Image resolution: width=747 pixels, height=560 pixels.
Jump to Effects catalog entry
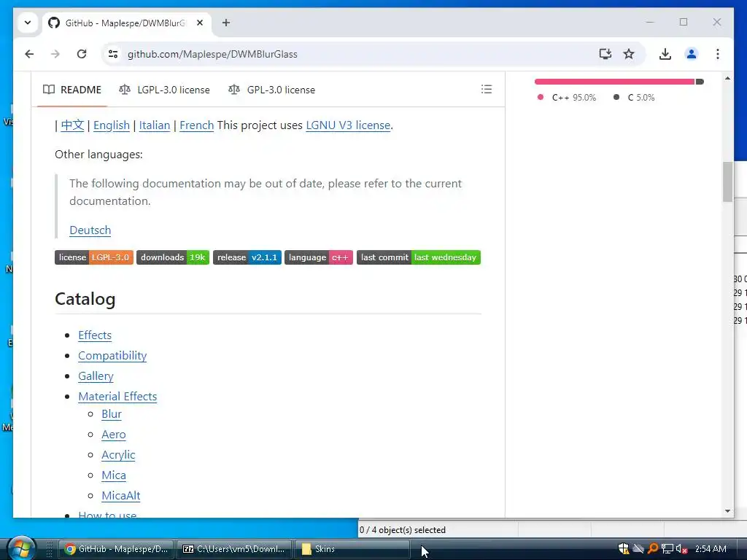point(95,335)
